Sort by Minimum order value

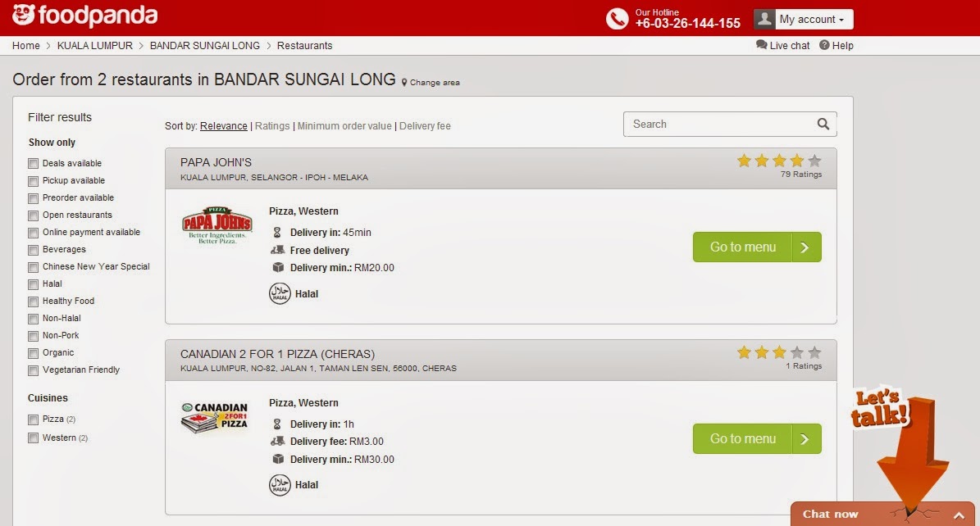[x=344, y=125]
